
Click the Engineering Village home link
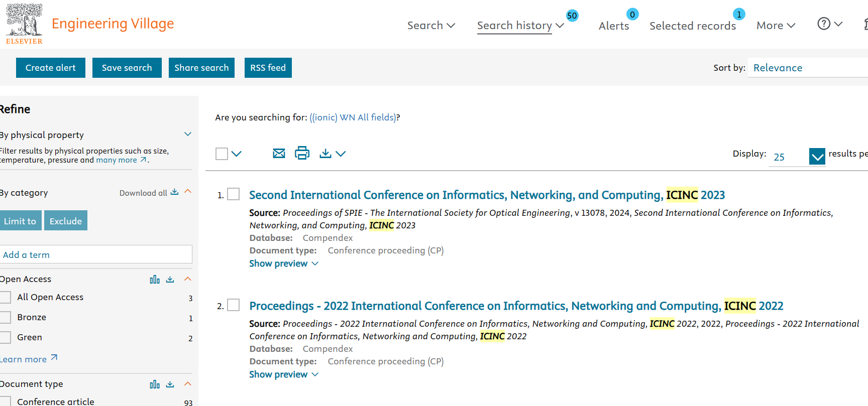click(113, 24)
